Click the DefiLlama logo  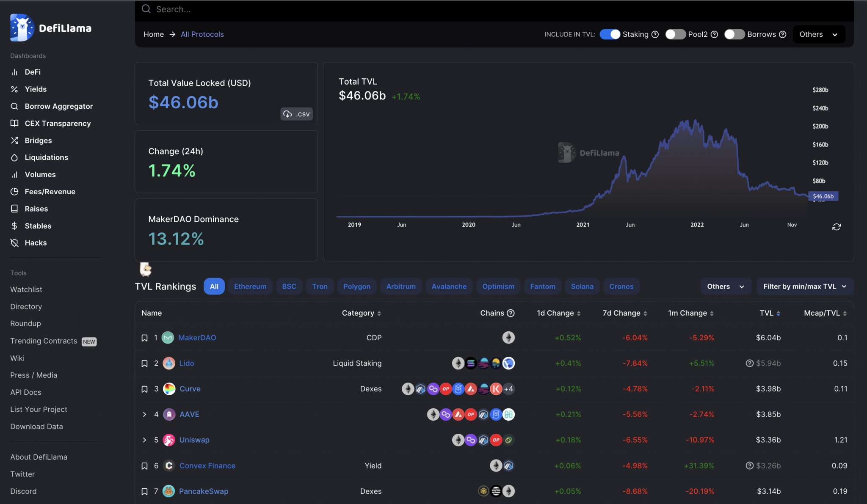[x=51, y=27]
